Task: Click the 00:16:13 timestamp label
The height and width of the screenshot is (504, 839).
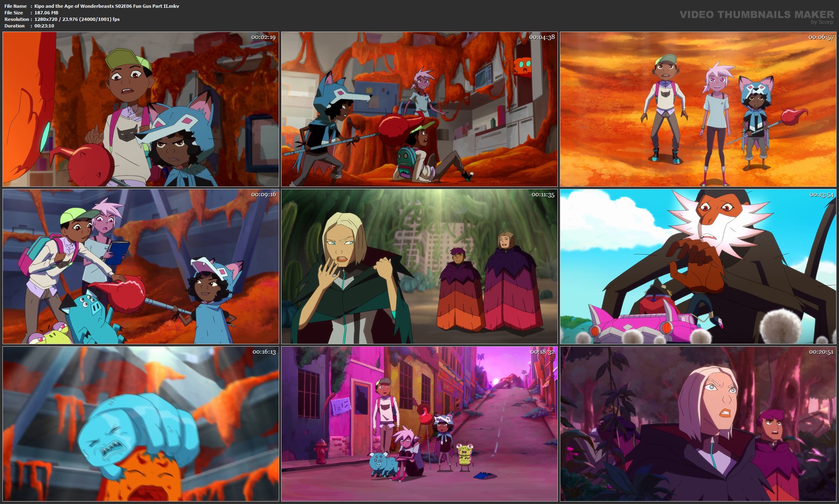Action: pyautogui.click(x=264, y=352)
